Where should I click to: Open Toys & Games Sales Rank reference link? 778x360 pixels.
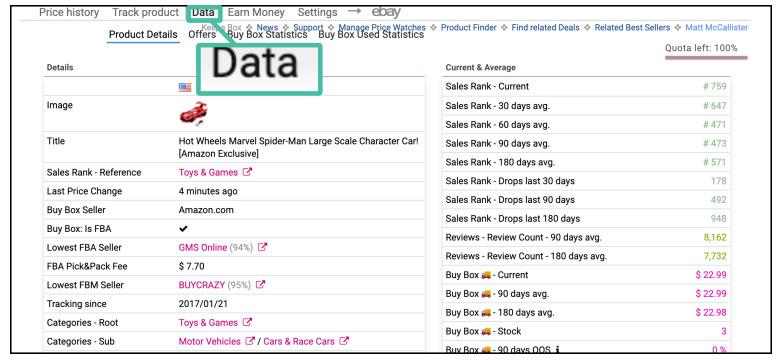click(x=208, y=173)
